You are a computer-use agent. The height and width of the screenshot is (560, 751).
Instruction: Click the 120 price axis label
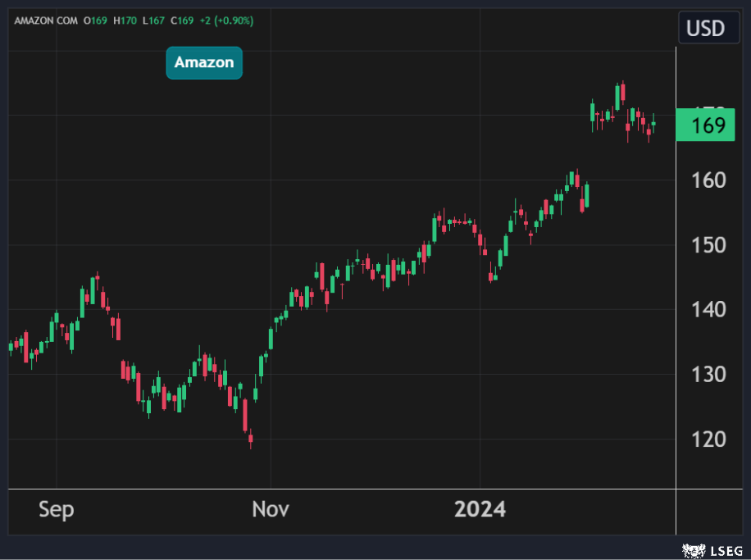point(707,439)
